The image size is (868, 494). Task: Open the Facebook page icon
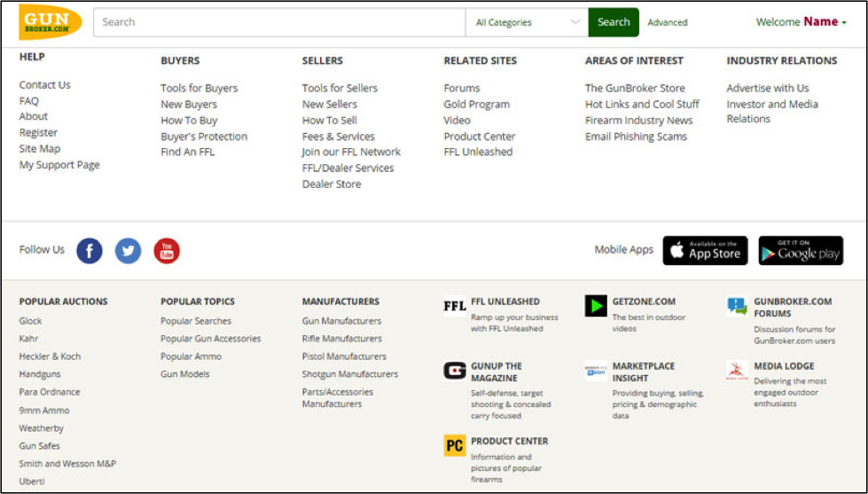pyautogui.click(x=90, y=251)
